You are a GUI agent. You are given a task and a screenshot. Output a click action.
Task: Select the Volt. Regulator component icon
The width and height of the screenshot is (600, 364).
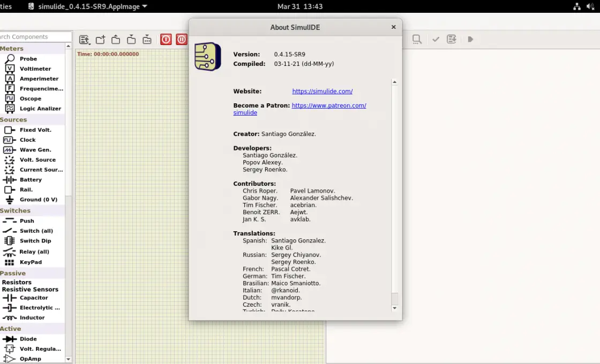coord(10,348)
